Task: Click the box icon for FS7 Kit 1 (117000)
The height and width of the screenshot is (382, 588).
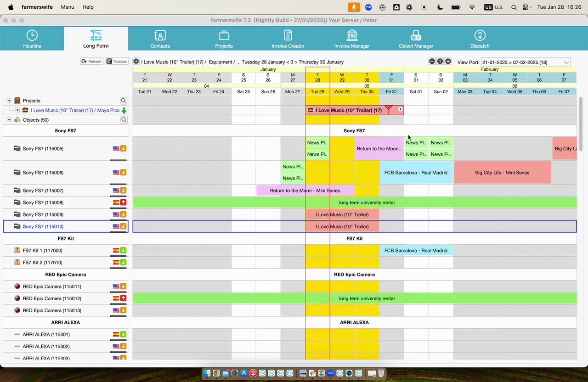Action: coord(17,251)
